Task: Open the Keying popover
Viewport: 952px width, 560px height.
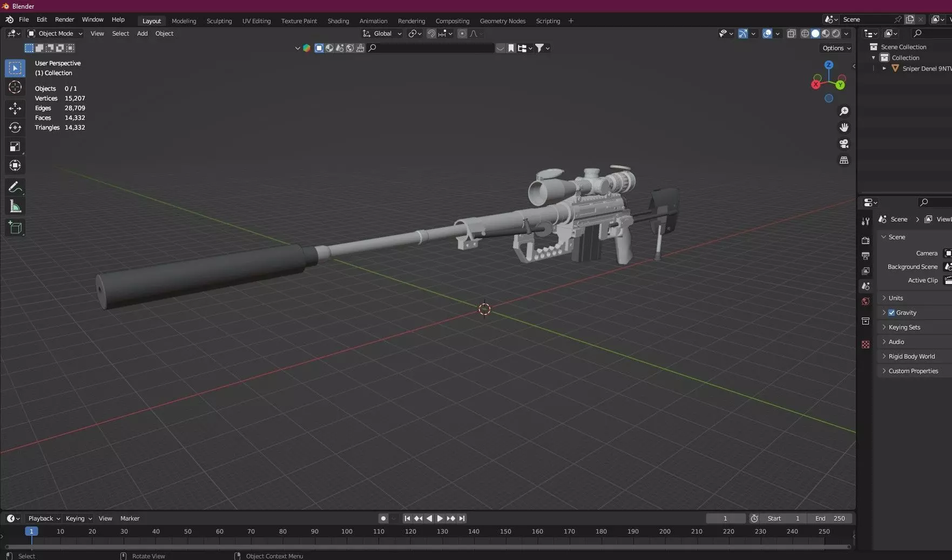Action: [x=78, y=518]
